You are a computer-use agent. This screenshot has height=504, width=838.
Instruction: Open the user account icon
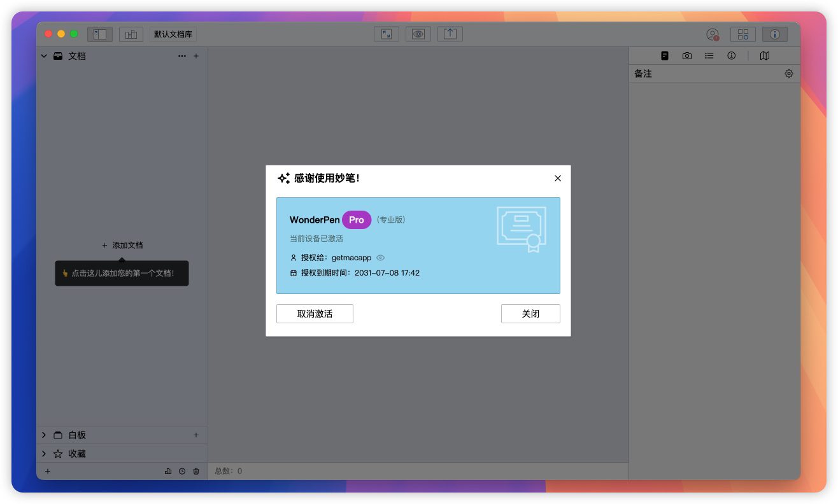coord(713,34)
